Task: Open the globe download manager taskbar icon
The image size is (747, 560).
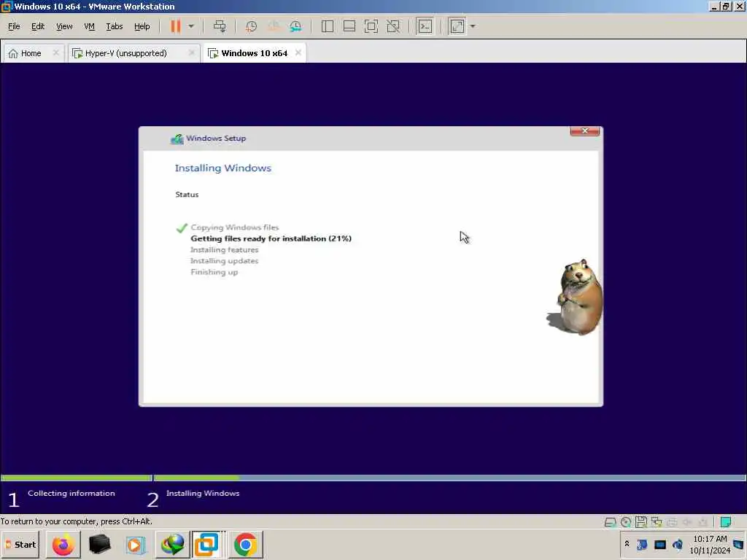Action: click(172, 544)
